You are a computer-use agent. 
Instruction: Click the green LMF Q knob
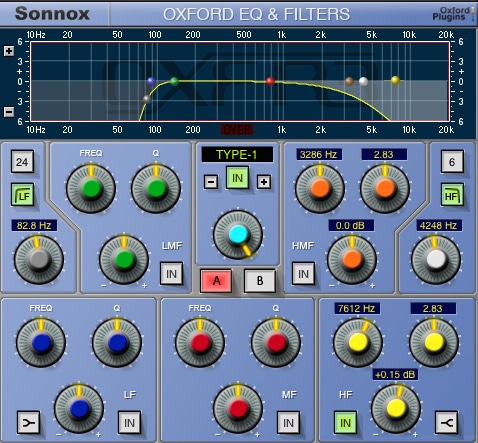point(156,188)
